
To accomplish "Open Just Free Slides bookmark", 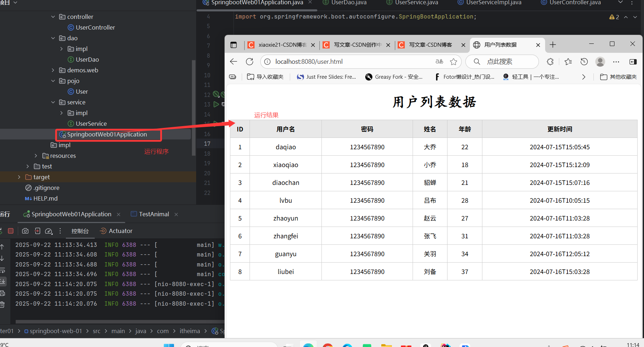I will 326,77.
